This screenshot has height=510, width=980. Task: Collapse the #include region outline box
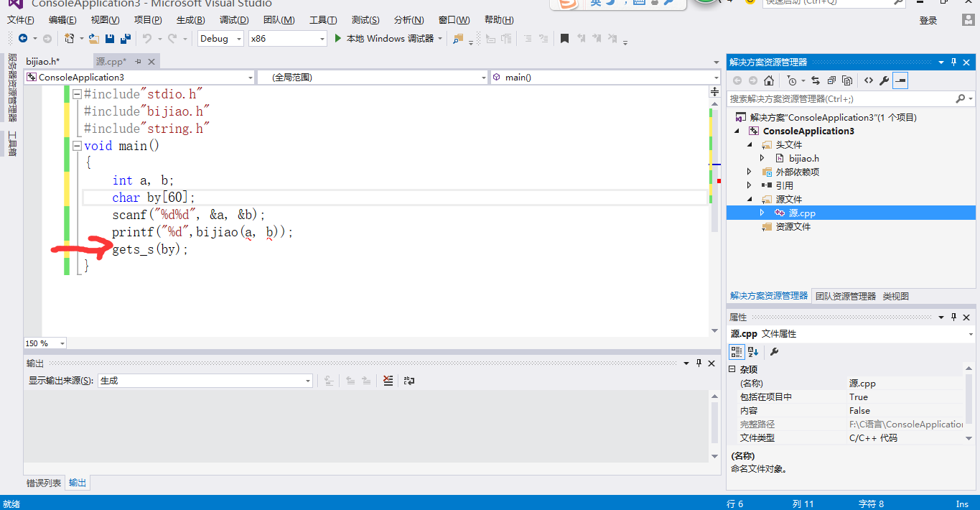[x=77, y=94]
